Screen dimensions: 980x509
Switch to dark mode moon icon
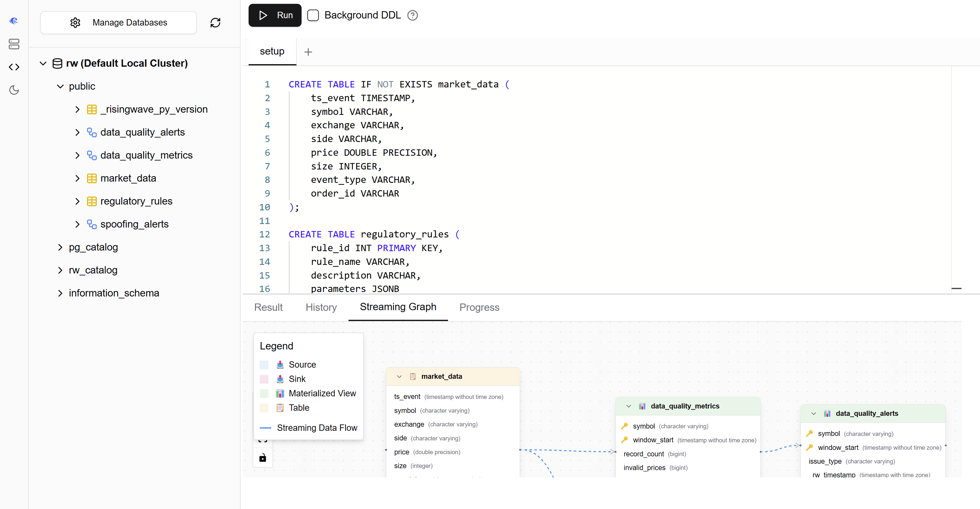(14, 90)
